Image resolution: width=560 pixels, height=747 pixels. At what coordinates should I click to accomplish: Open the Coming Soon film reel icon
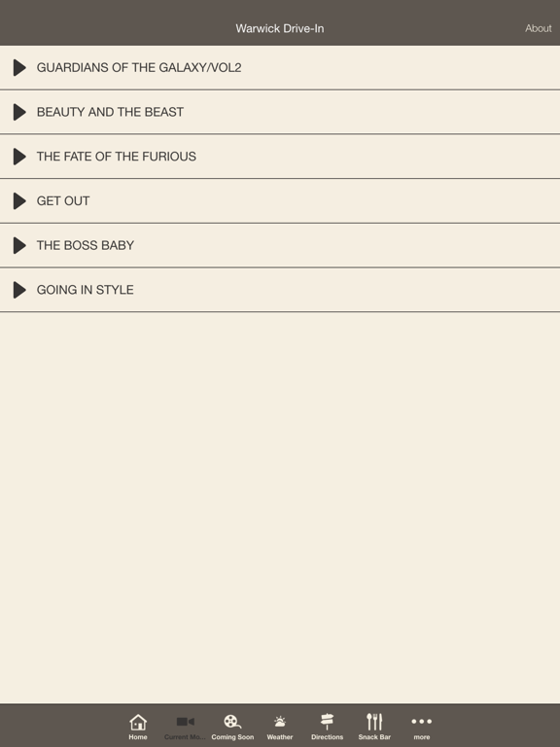[x=232, y=722]
